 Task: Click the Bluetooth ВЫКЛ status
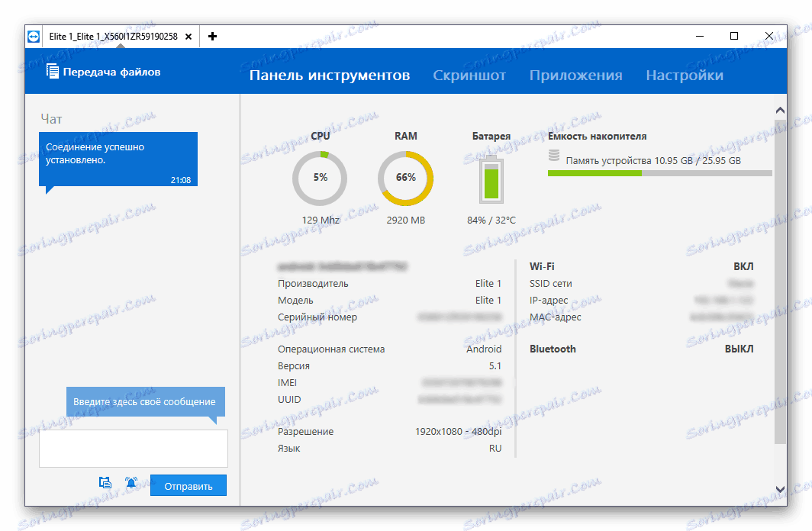tap(739, 349)
